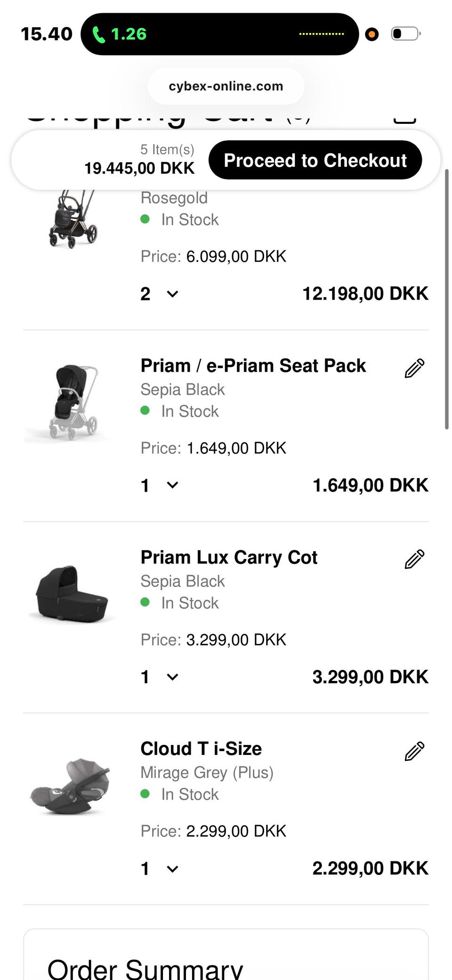Screen dimensions: 452x980
Task: Tap the orange microphone indicator dot
Action: pyautogui.click(x=372, y=34)
